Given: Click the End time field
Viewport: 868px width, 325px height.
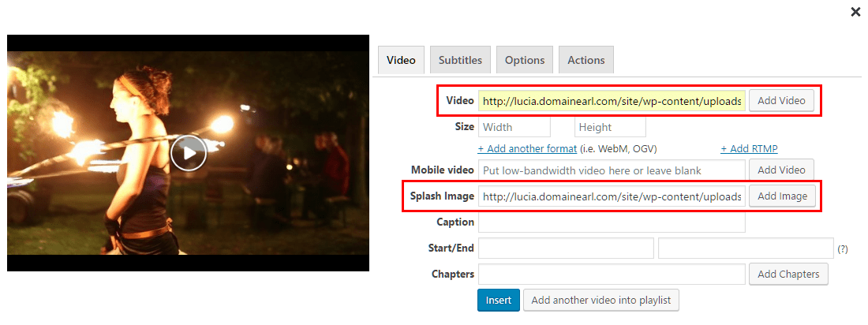Looking at the screenshot, I should tap(746, 248).
